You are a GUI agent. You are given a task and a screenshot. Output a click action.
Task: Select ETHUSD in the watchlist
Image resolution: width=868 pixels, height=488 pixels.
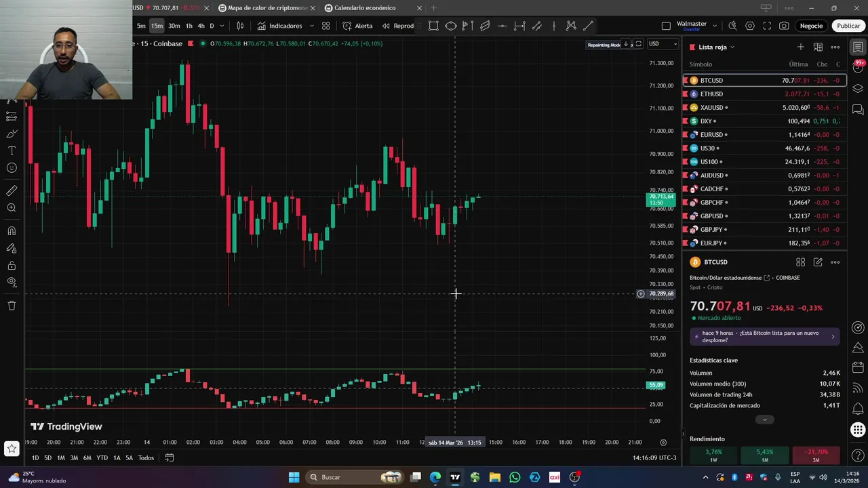coord(764,94)
